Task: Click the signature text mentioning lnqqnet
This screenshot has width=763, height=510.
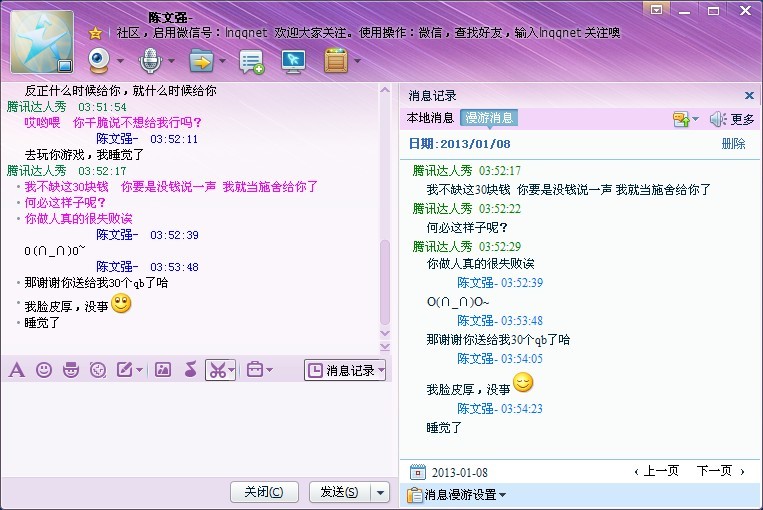Action: (x=368, y=33)
